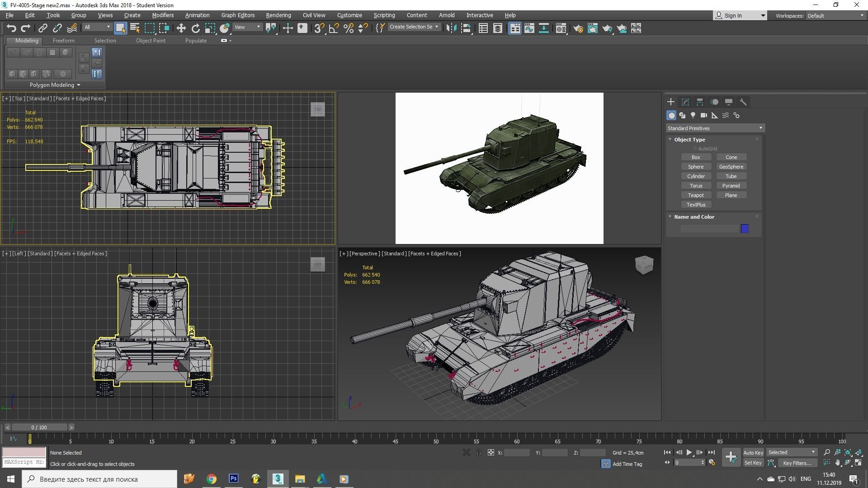Toggle Isolate Selection in status bar

coord(467,452)
